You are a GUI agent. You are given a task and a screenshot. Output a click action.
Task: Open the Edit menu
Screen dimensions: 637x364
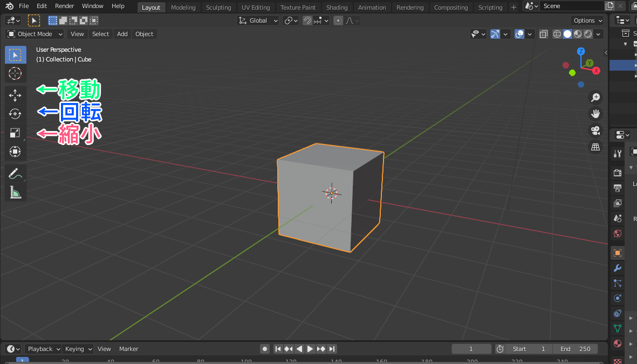tap(42, 6)
